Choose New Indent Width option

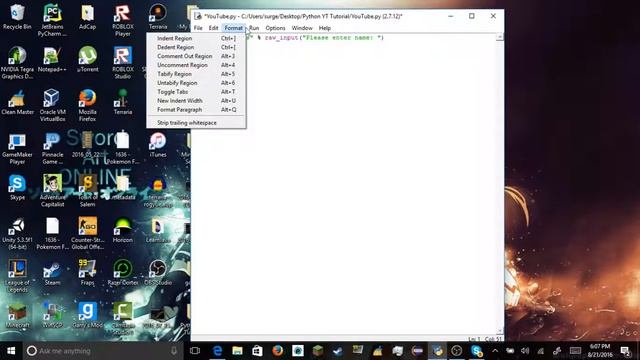[196, 101]
